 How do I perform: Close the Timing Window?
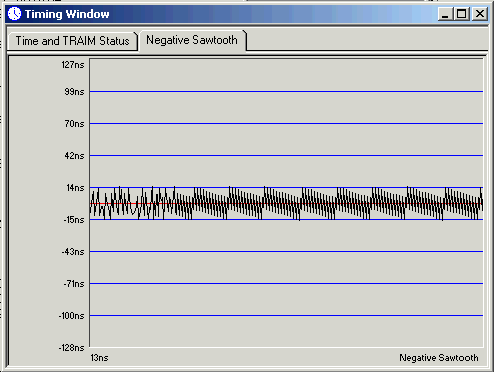[x=480, y=14]
